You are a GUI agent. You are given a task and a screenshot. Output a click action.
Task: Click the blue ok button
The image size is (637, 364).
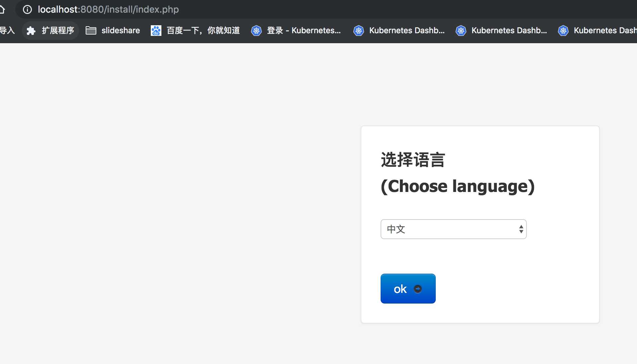point(408,289)
